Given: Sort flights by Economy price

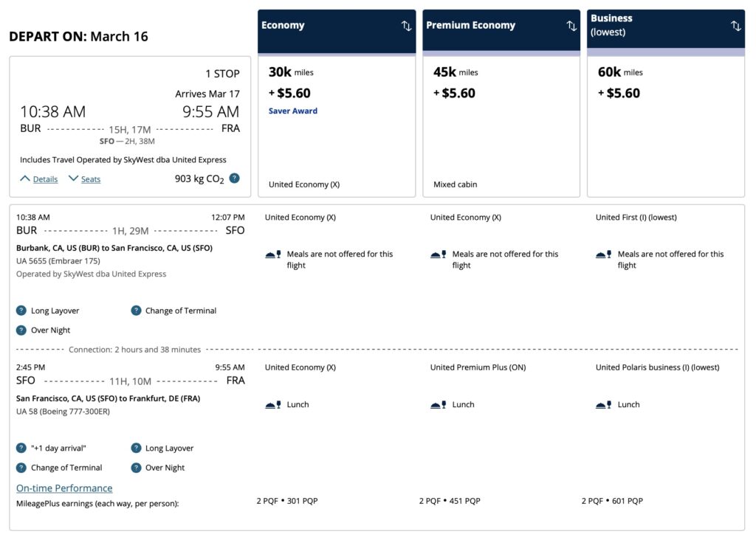Looking at the screenshot, I should coord(406,25).
